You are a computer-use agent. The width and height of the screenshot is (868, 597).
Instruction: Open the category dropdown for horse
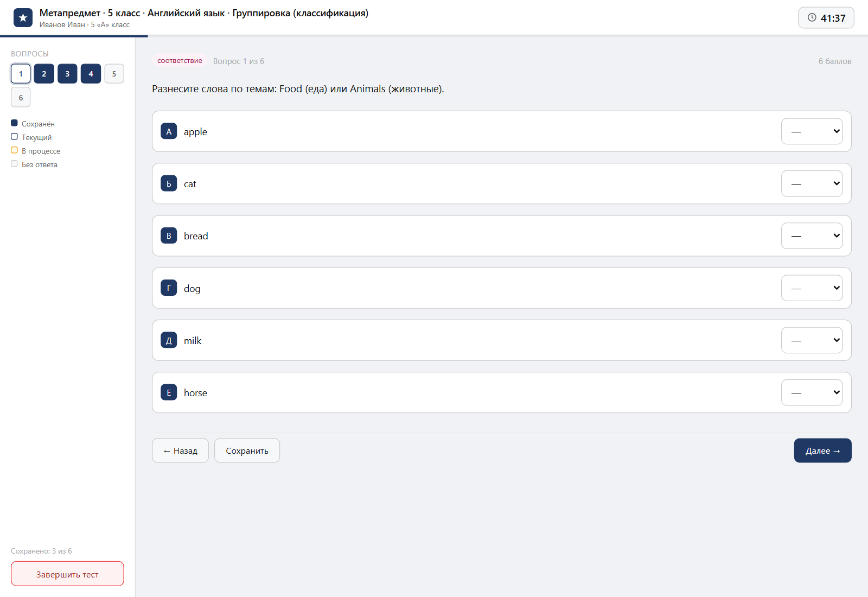click(812, 392)
